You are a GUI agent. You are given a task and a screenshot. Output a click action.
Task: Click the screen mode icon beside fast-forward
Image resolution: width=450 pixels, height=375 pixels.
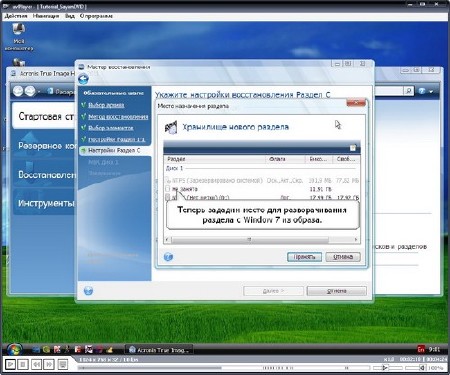tap(63, 364)
